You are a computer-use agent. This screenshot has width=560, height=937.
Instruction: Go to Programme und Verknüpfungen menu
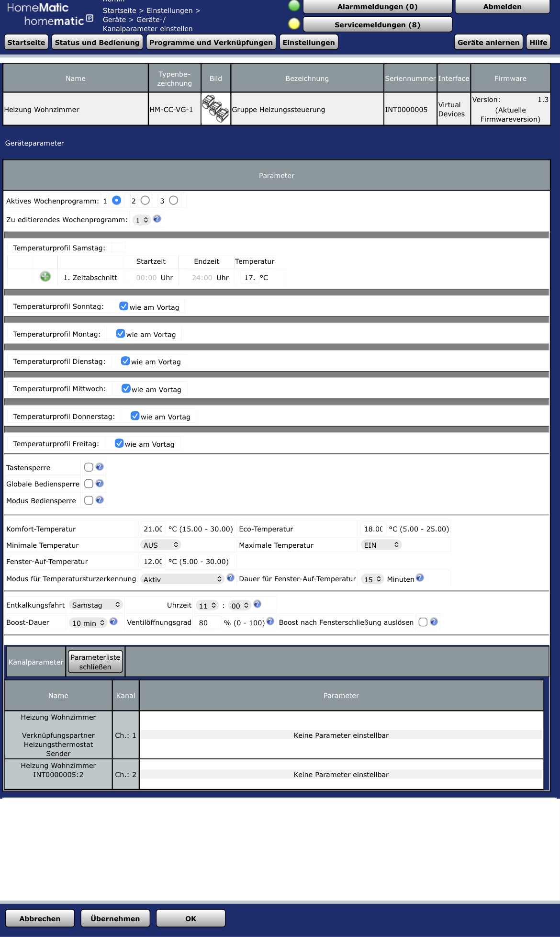click(211, 42)
